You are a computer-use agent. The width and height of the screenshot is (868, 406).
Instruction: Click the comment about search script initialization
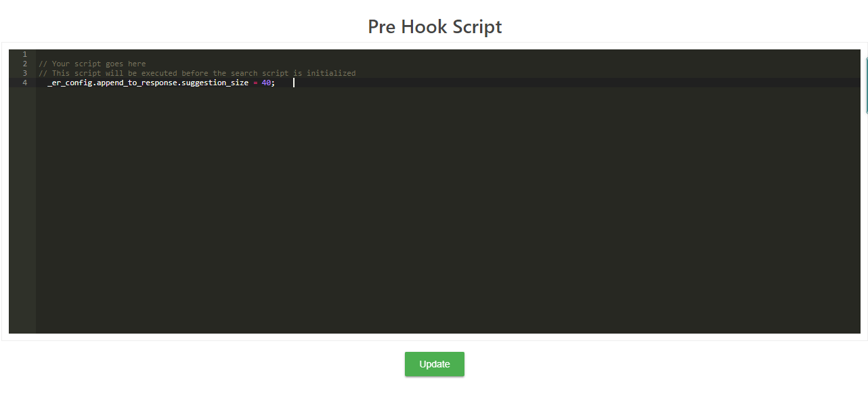click(x=198, y=73)
